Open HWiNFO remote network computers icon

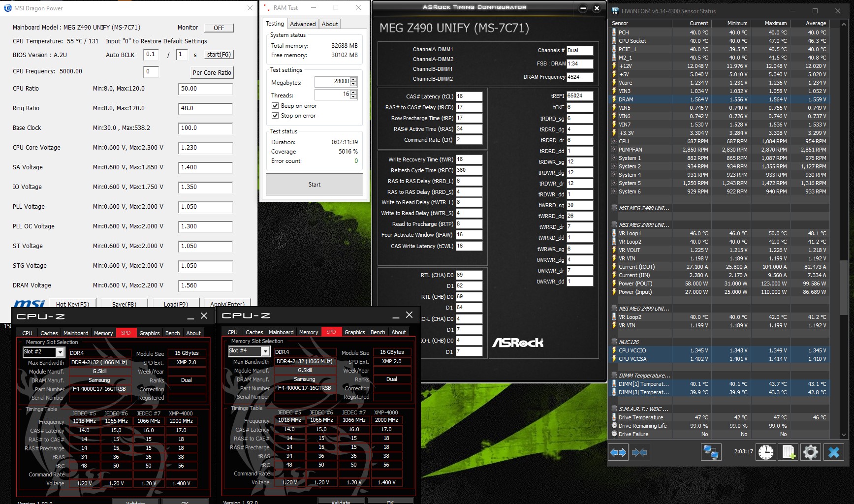coord(711,452)
